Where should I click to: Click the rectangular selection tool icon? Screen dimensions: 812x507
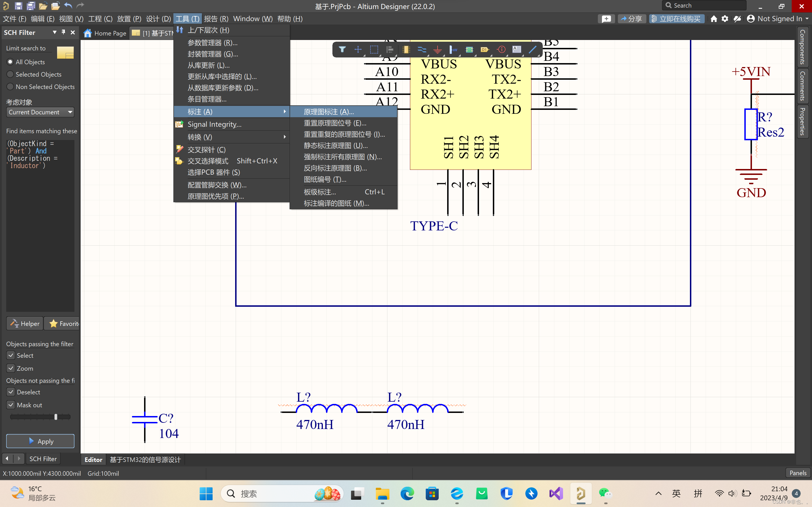pos(374,50)
